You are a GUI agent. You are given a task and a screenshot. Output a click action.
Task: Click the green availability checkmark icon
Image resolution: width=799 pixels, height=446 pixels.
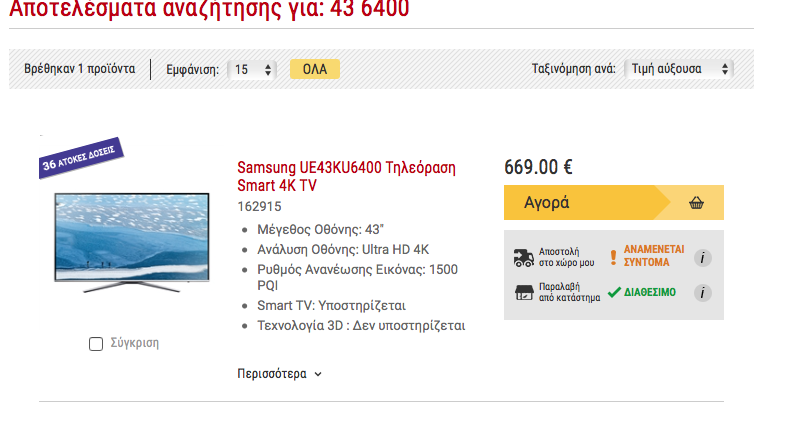click(614, 292)
